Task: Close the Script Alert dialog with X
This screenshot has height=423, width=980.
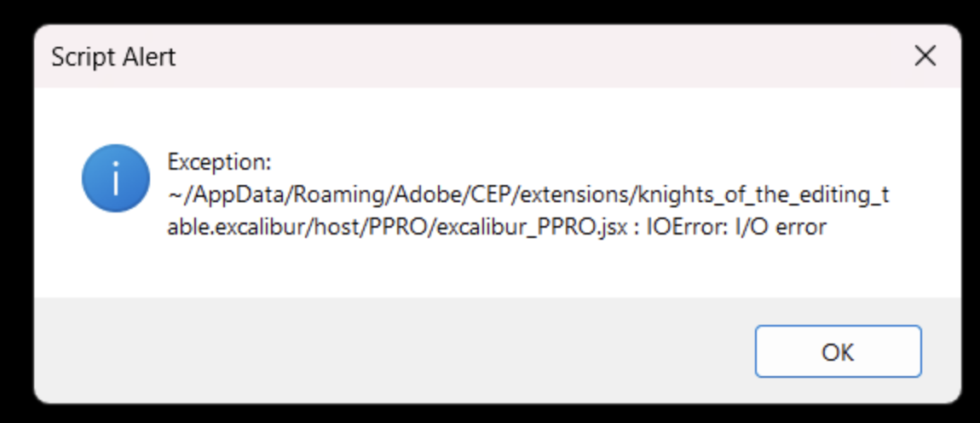Action: (x=925, y=56)
